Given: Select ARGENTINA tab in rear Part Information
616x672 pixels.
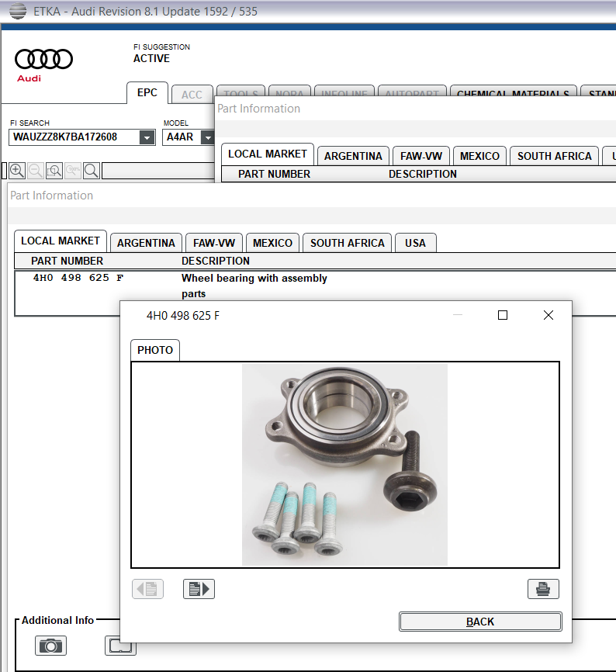Looking at the screenshot, I should pyautogui.click(x=353, y=156).
